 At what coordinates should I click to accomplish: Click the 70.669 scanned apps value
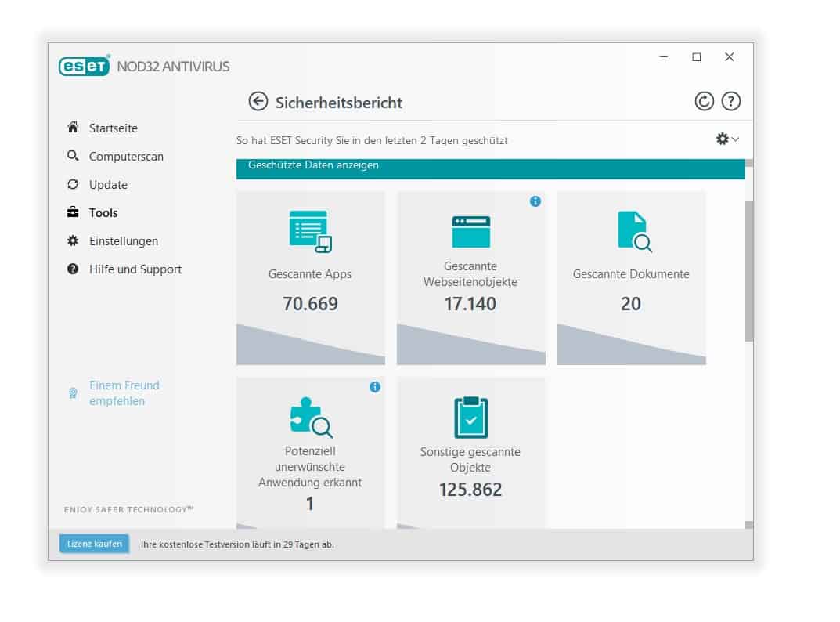(x=310, y=304)
